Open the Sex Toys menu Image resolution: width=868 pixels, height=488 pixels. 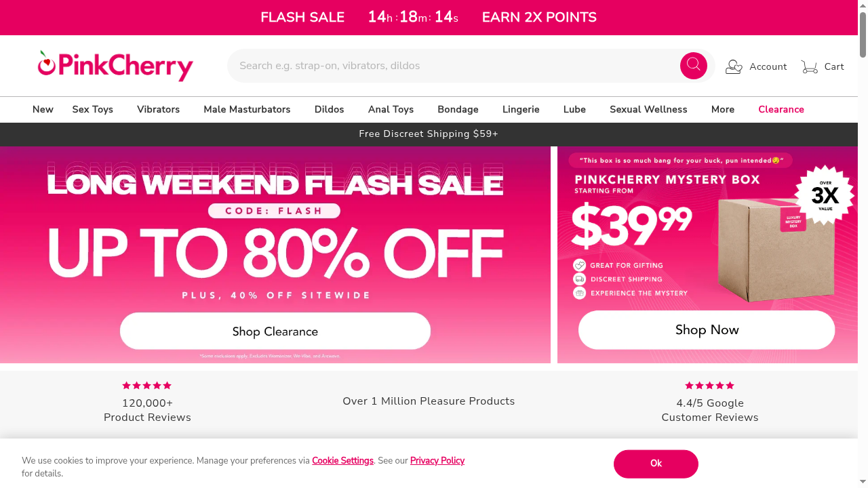(x=93, y=110)
